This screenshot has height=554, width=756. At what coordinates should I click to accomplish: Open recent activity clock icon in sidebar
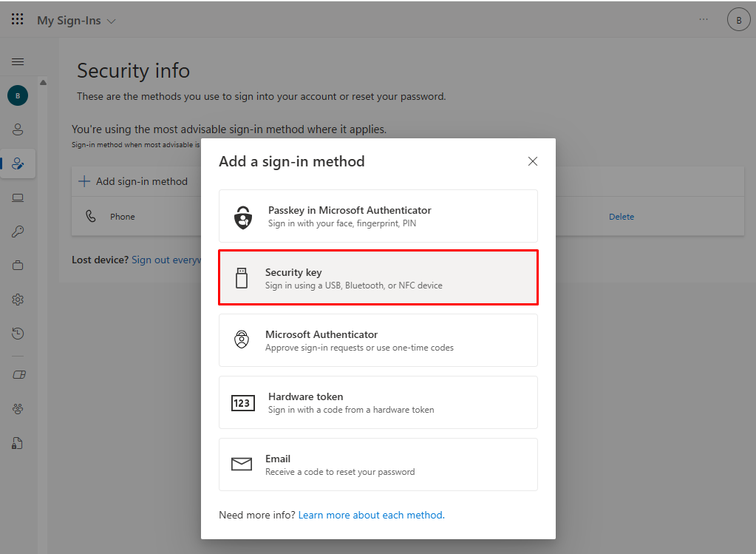pyautogui.click(x=18, y=334)
